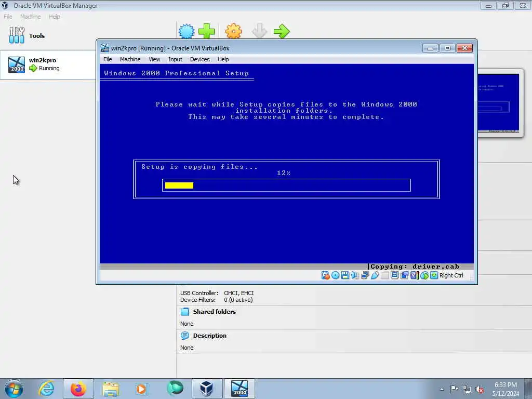Open Firefox from the taskbar
Screen dimensions: 532x399
[x=78, y=389]
